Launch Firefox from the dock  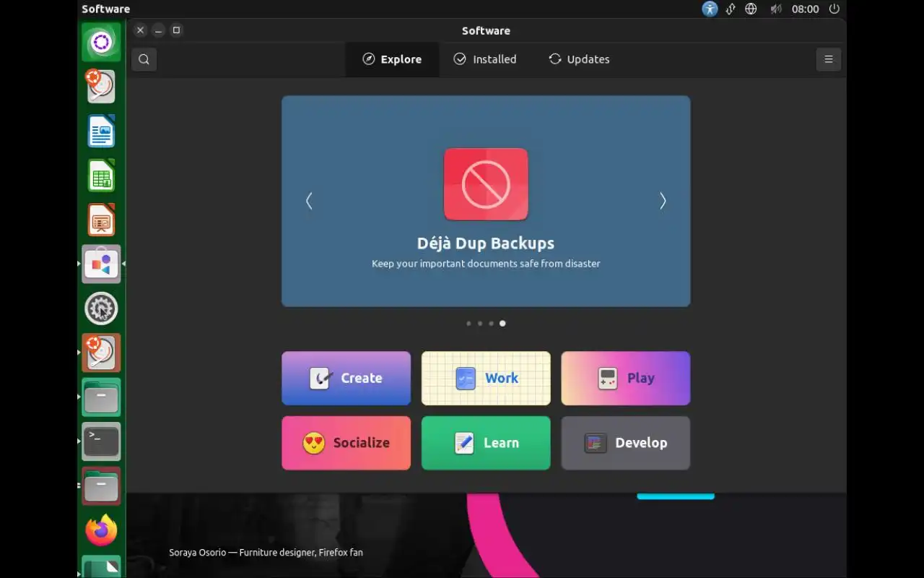(x=101, y=530)
